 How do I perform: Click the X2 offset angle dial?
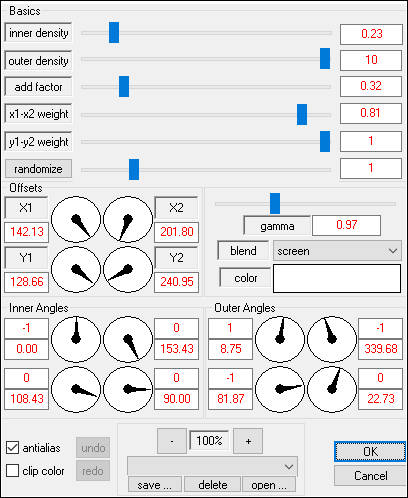coord(128,219)
